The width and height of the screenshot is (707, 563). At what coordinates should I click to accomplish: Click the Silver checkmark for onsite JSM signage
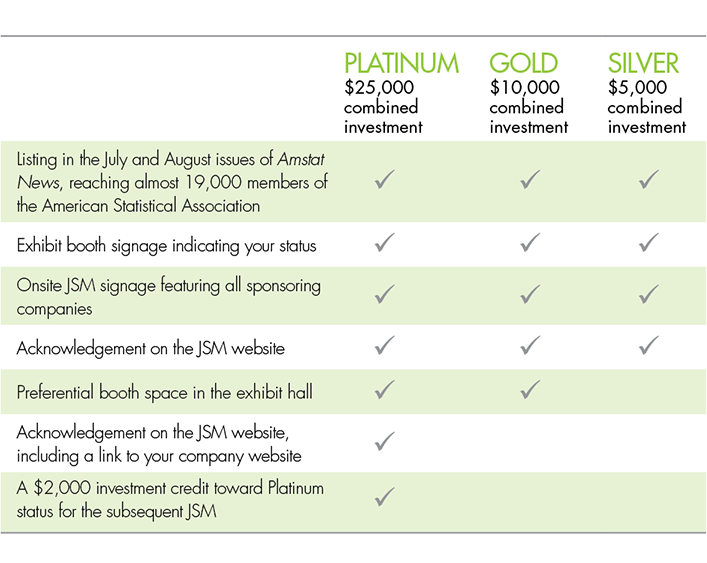click(649, 295)
